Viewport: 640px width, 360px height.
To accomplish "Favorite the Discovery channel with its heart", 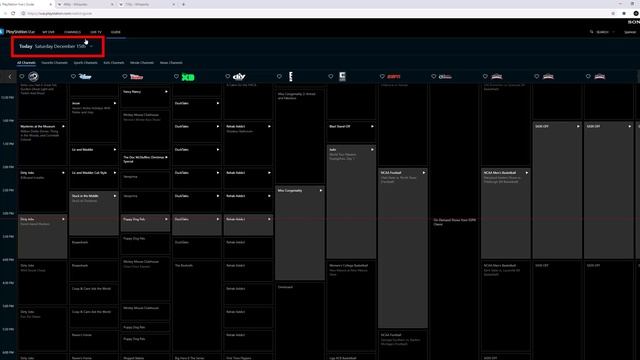I will (x=22, y=76).
